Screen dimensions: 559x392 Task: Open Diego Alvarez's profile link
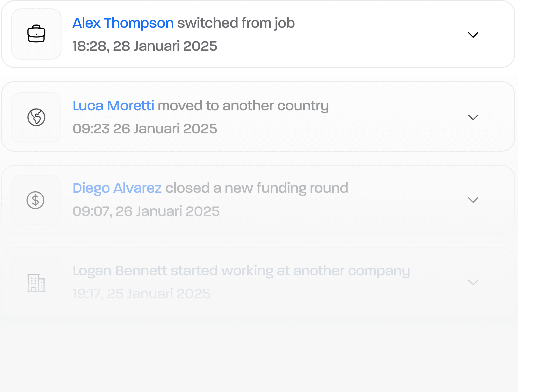117,188
